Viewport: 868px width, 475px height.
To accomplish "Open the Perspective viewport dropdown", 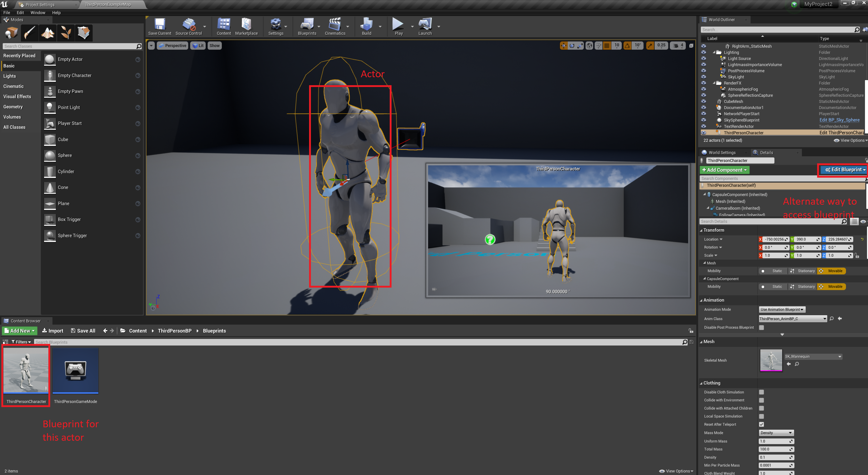I will pos(172,45).
